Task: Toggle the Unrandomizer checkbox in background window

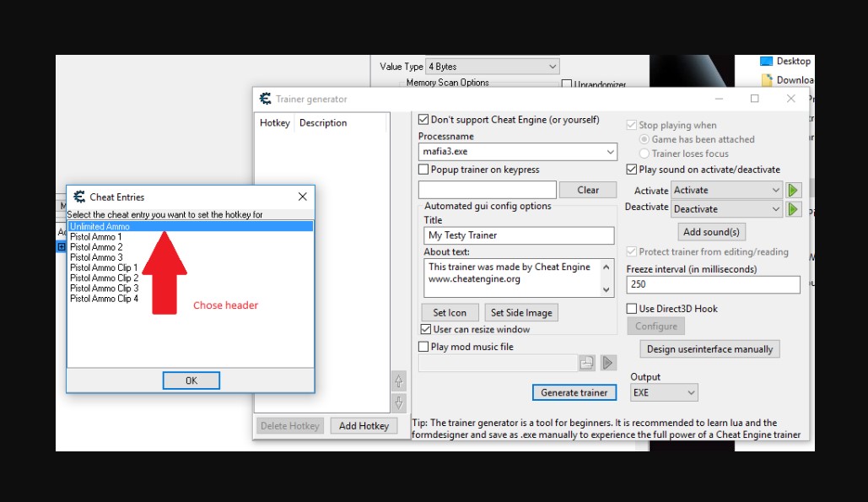Action: point(566,84)
